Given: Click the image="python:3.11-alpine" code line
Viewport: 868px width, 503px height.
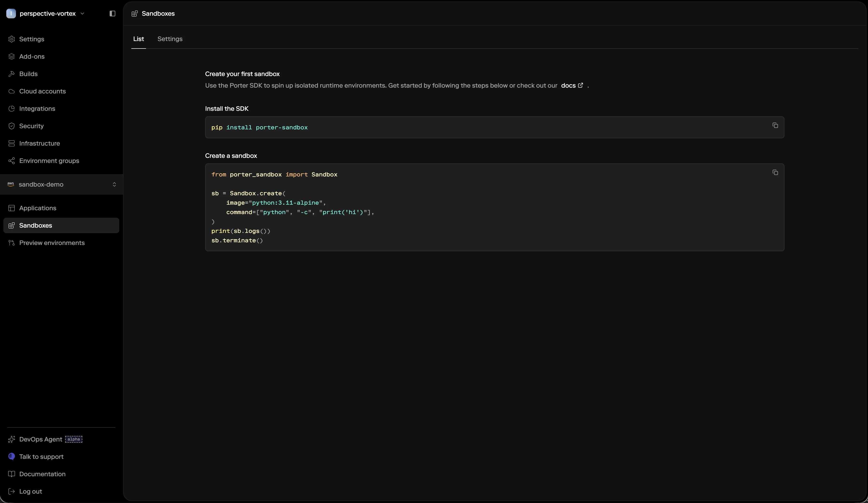Looking at the screenshot, I should pos(276,203).
